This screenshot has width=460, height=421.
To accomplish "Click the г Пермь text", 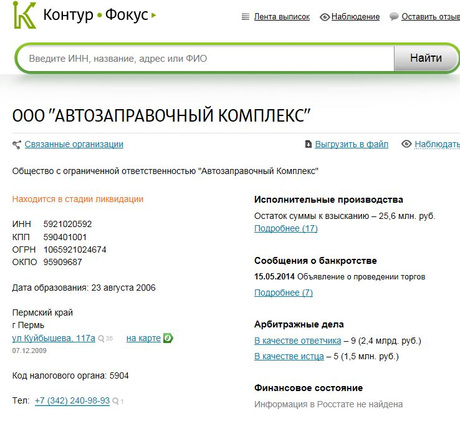I will tap(28, 325).
